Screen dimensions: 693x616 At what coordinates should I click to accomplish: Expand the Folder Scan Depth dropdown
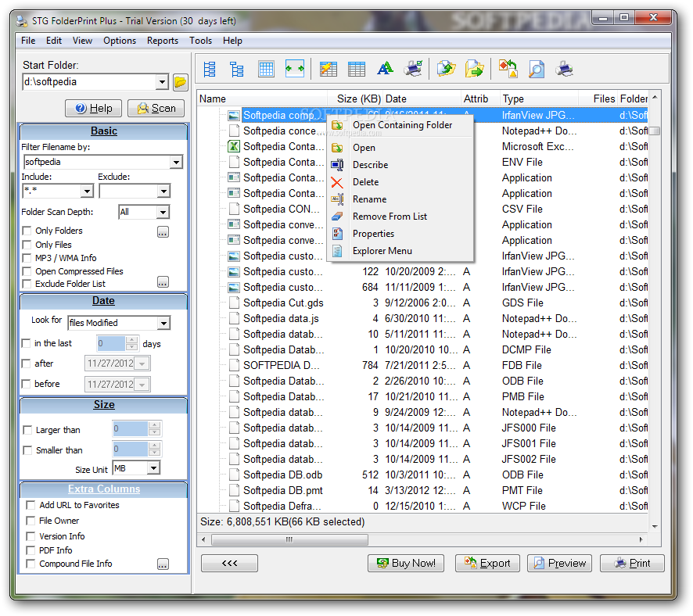(163, 213)
